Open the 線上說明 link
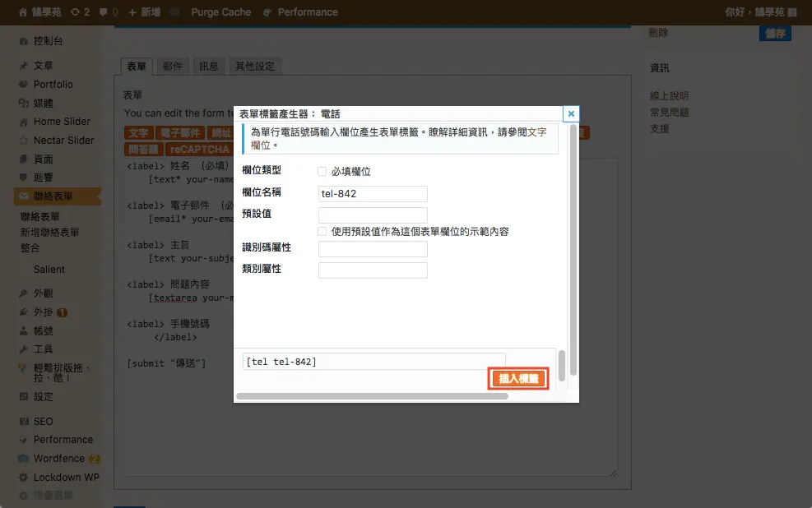The width and height of the screenshot is (812, 508). pyautogui.click(x=669, y=95)
